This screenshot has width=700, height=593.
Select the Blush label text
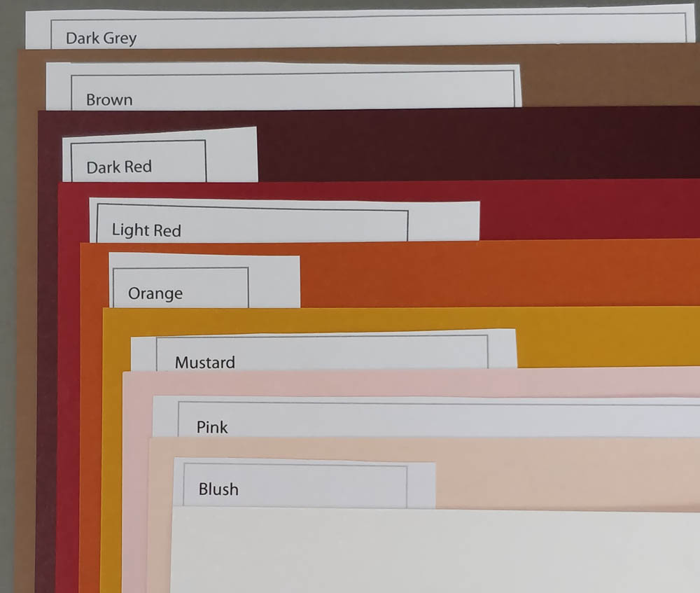(218, 489)
